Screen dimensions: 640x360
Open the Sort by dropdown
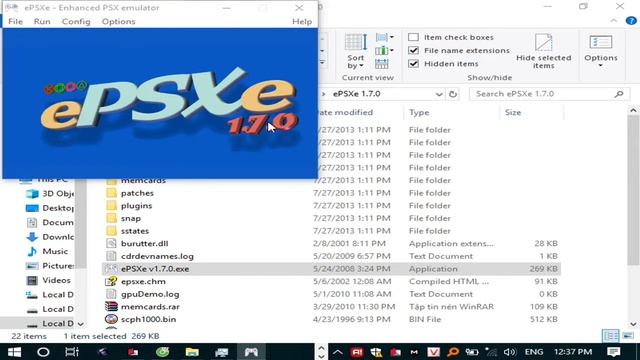click(356, 51)
